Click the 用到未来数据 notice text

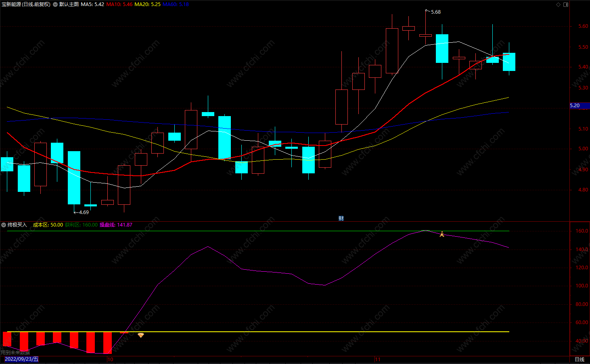point(15,352)
